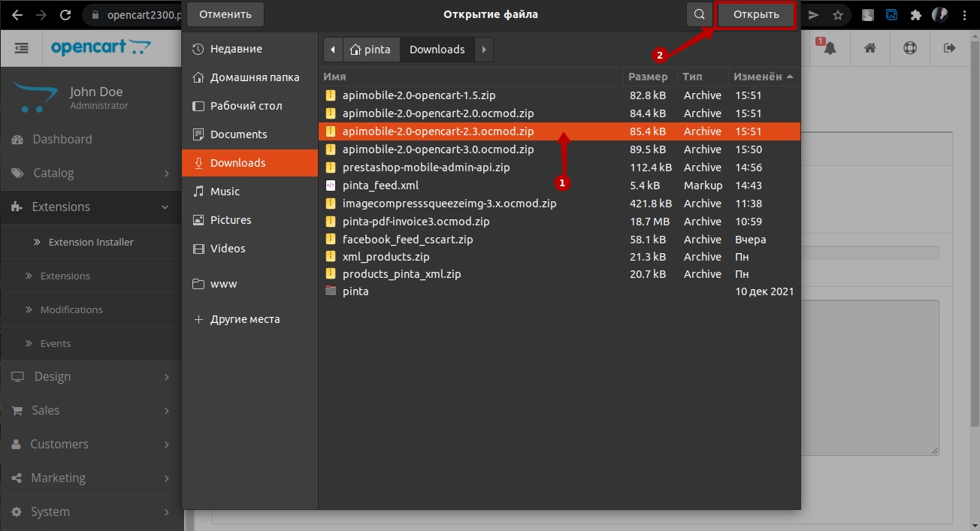Open Dashboard in OpenCart menu
980x531 pixels.
click(x=90, y=139)
